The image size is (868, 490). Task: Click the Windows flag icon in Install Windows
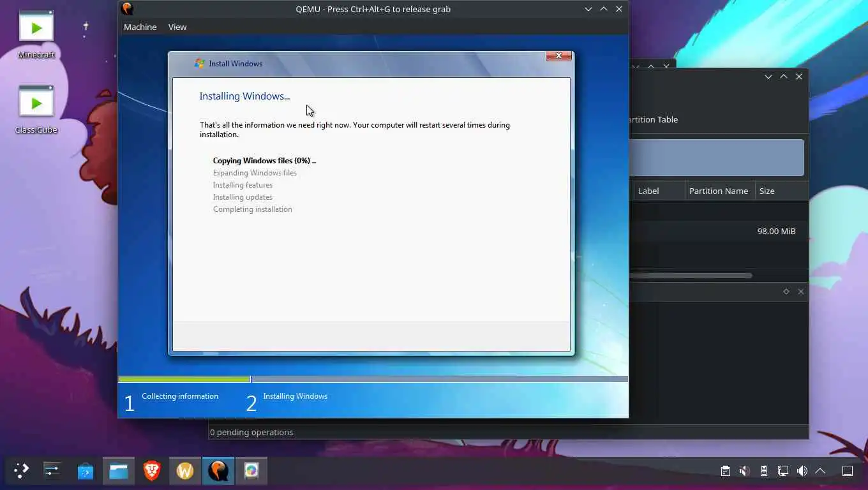[x=200, y=63]
